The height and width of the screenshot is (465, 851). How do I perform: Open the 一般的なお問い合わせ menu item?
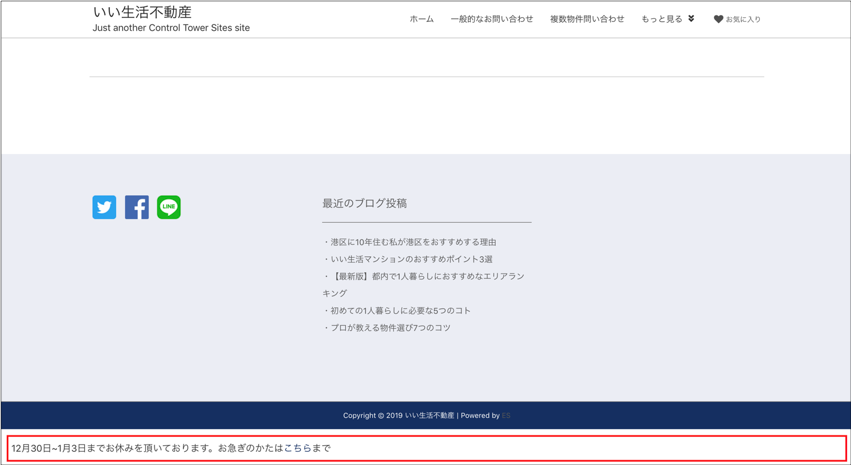click(x=491, y=19)
